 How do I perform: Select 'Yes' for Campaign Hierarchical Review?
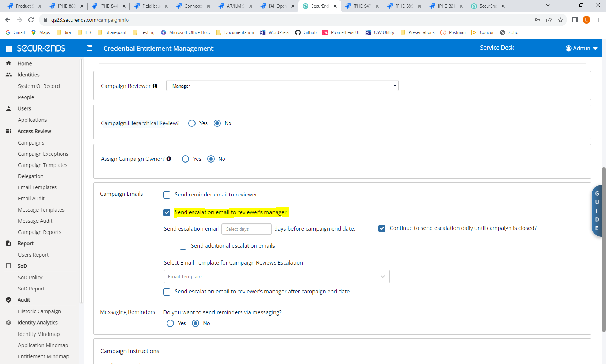[x=192, y=123]
